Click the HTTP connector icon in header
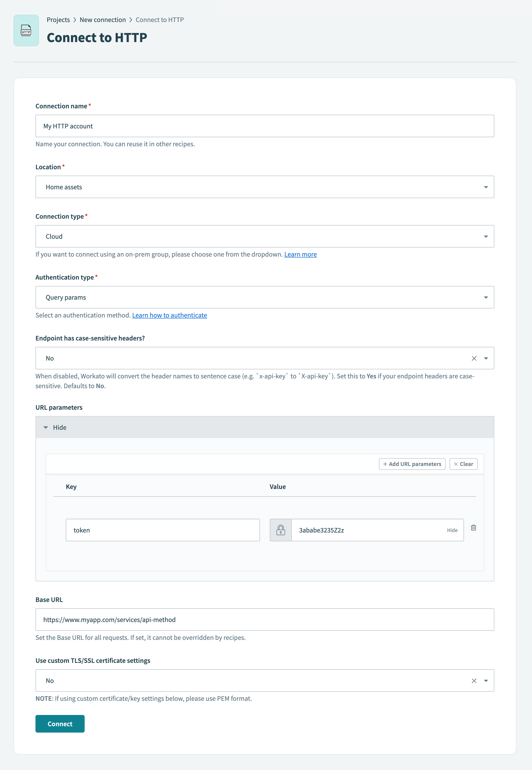The image size is (532, 770). pyautogui.click(x=26, y=30)
